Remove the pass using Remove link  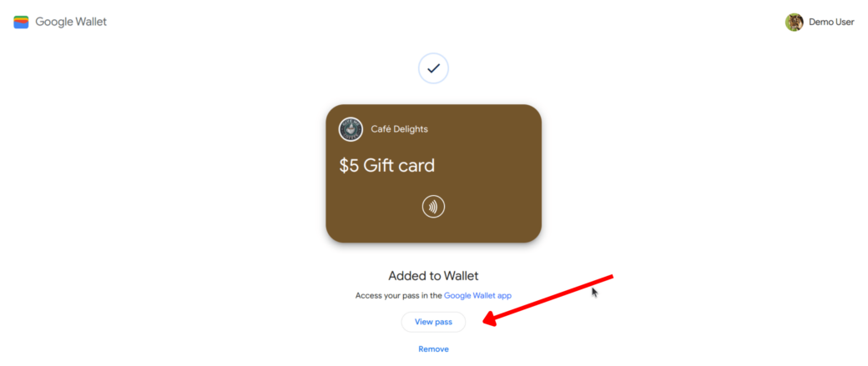click(433, 348)
